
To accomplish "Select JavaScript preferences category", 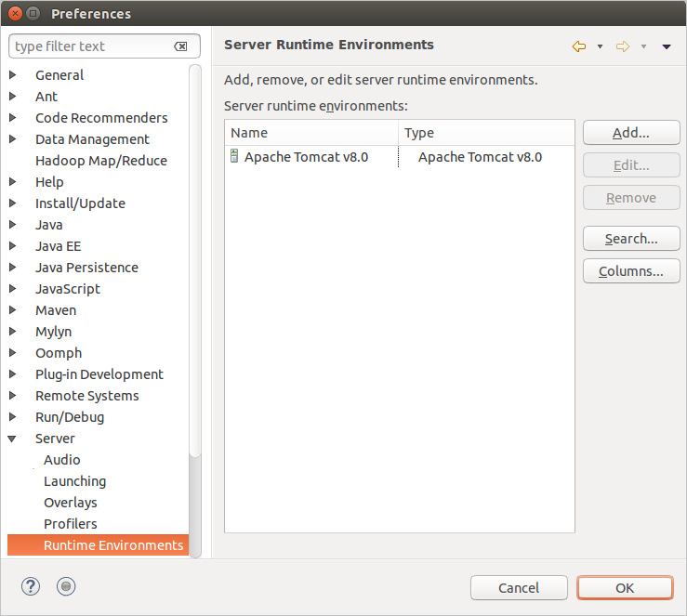I will click(68, 289).
